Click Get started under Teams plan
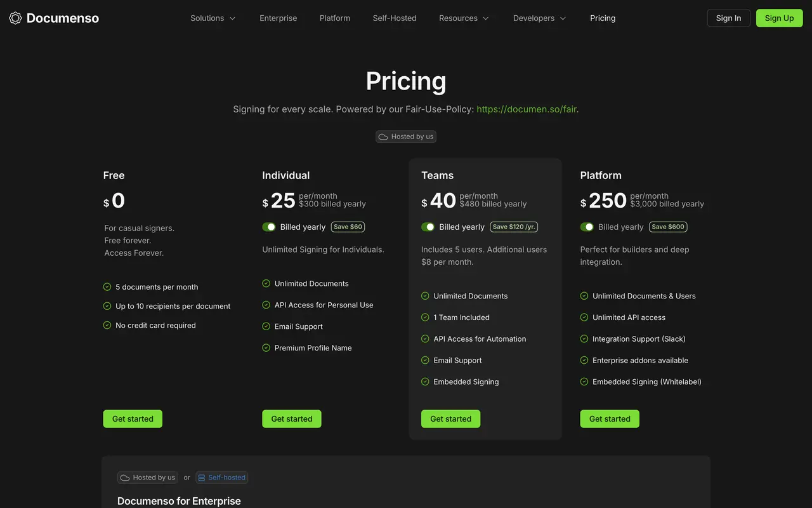The height and width of the screenshot is (508, 812). point(451,418)
